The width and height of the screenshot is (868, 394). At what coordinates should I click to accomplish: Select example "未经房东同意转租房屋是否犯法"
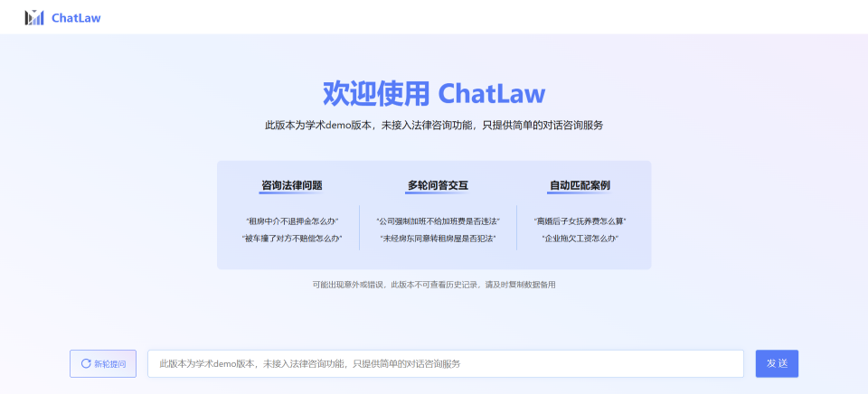(438, 239)
